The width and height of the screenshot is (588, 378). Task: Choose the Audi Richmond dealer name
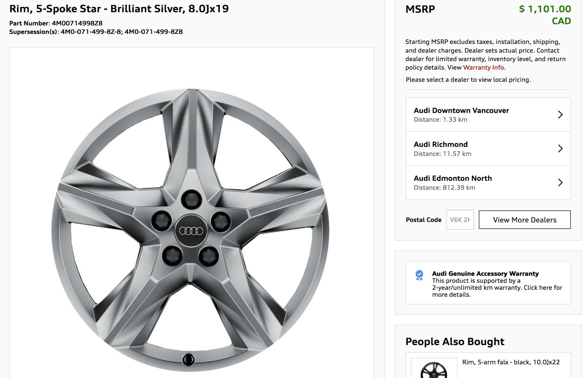440,144
